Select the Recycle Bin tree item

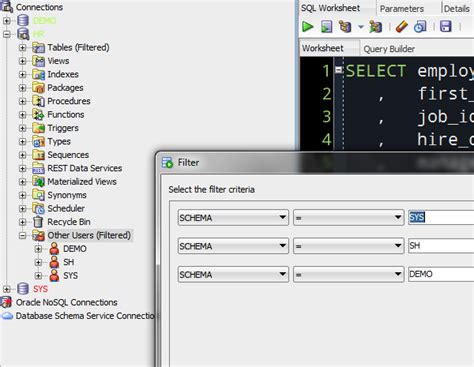(69, 222)
